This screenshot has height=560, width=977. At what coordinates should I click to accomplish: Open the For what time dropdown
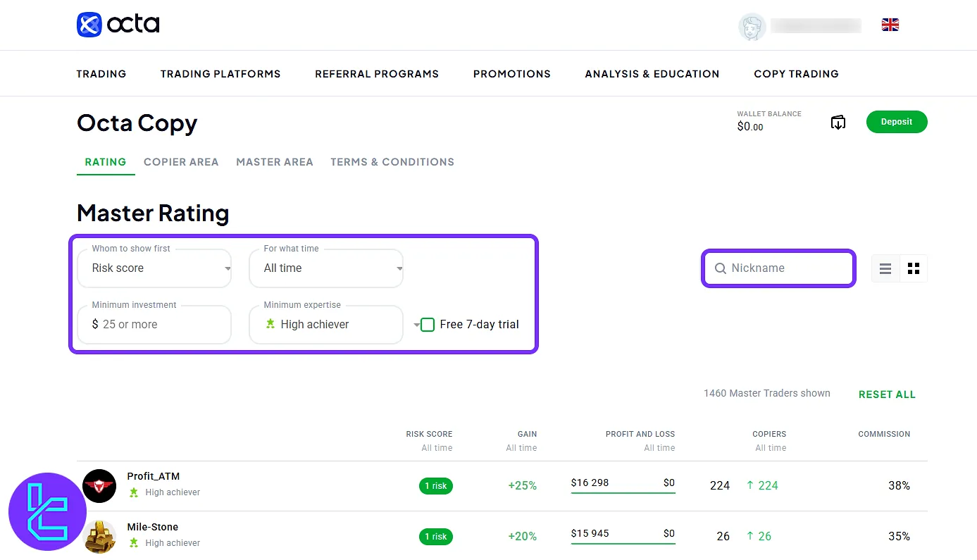click(326, 268)
